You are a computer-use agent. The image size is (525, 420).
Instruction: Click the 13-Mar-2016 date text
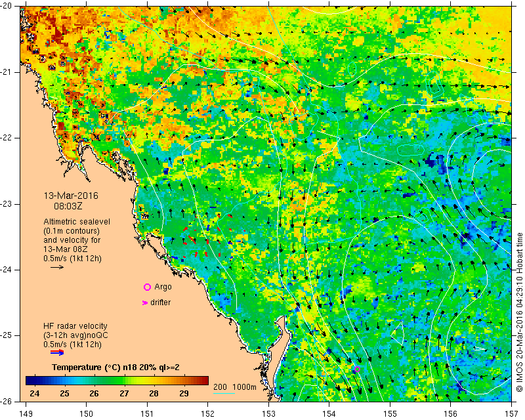point(71,196)
